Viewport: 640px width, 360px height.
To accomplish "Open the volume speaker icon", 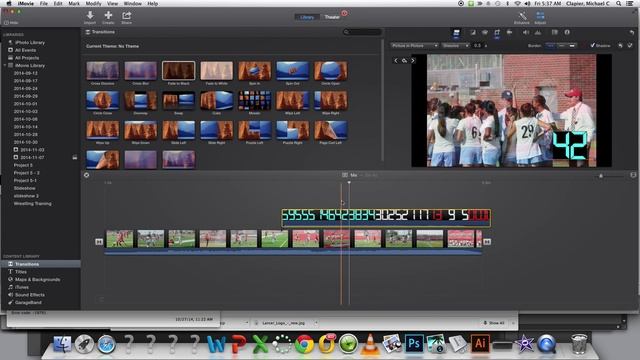I will (526, 32).
